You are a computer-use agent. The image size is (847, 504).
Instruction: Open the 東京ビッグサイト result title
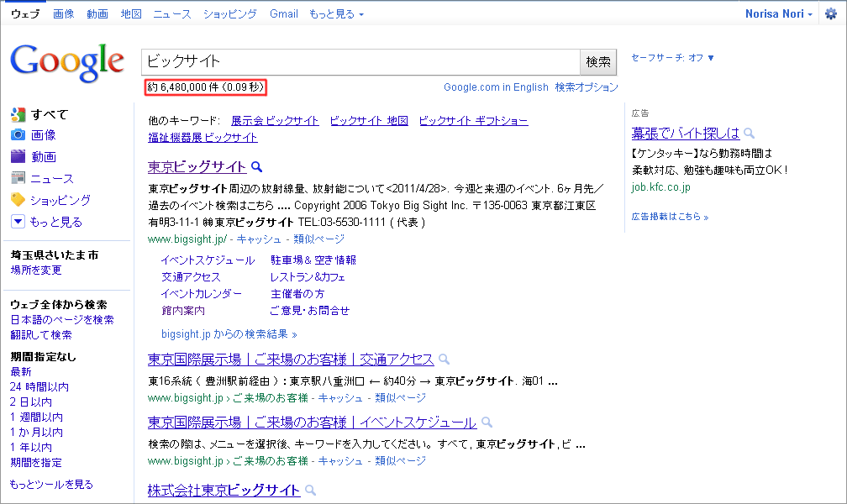(197, 167)
